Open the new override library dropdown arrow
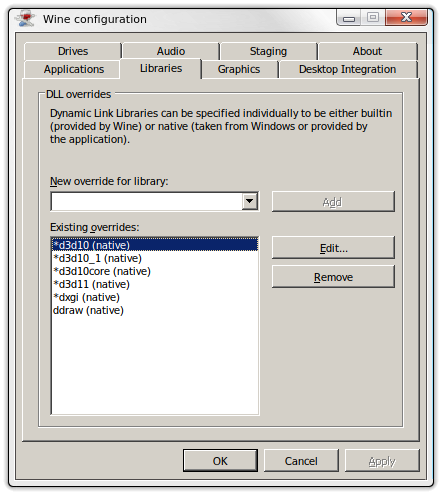Screen dimensions: 442x495 [x=249, y=201]
